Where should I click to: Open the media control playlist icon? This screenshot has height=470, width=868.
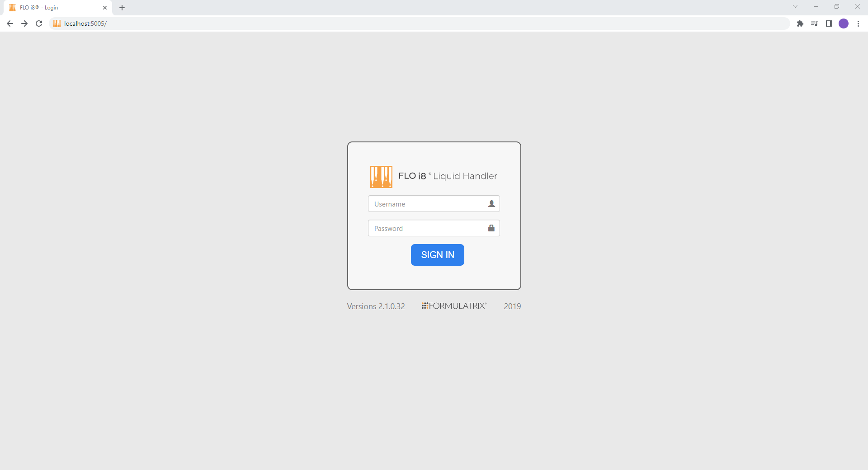tap(814, 23)
